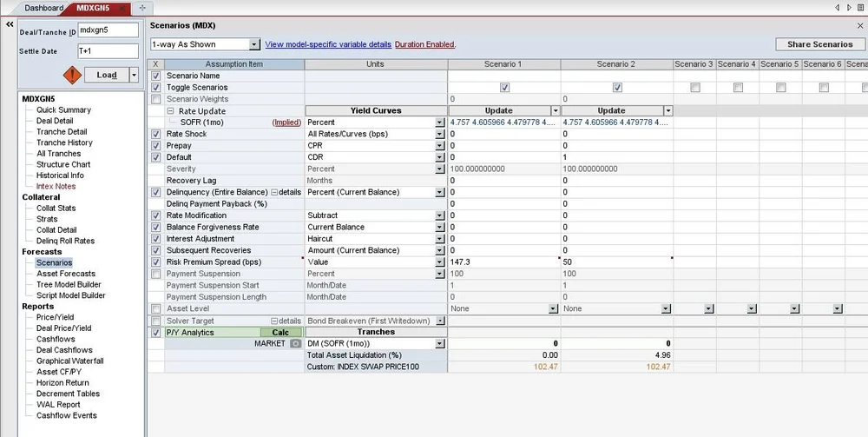868x437 pixels.
Task: Toggle Scenario 2 checkbox
Action: tap(617, 88)
